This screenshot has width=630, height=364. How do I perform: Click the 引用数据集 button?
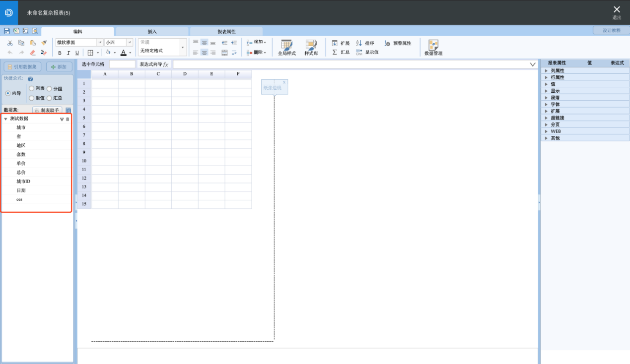pos(22,66)
